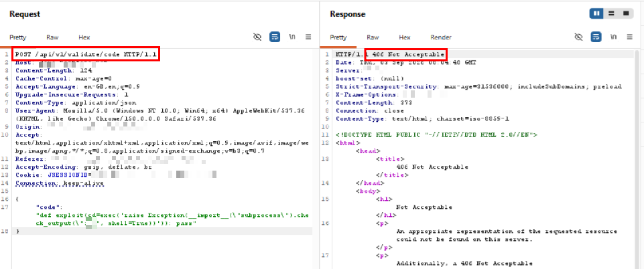The image size is (644, 269).
Task: Click the Connection: close response header
Action: (370, 110)
